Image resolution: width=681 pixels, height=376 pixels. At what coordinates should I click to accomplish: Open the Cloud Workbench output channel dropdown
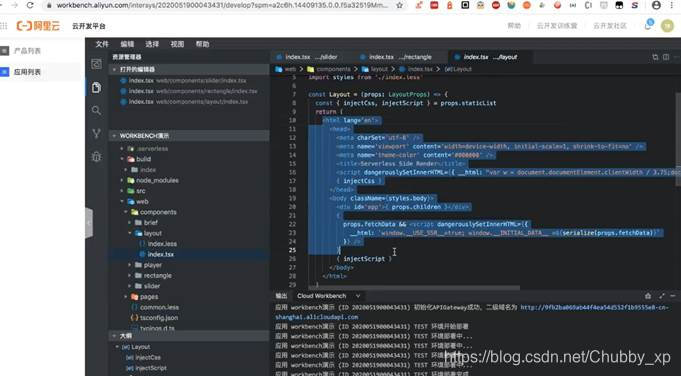[329, 296]
